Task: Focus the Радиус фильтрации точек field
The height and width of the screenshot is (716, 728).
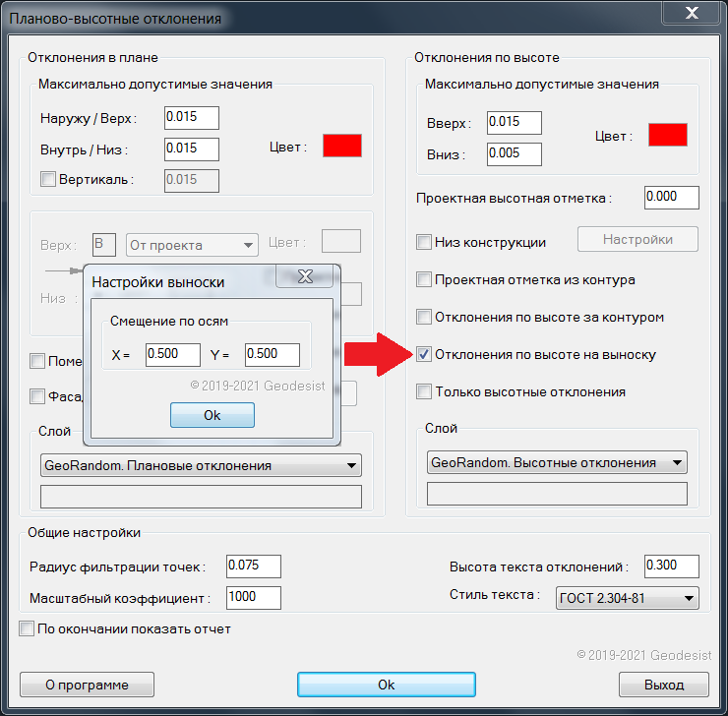Action: [x=253, y=566]
